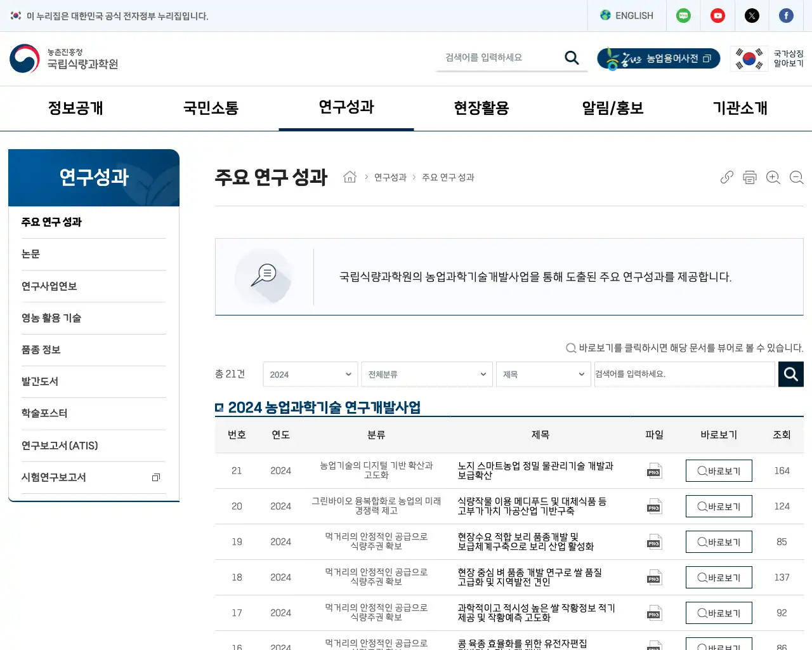Image resolution: width=812 pixels, height=650 pixels.
Task: Open the X social media icon
Action: click(752, 15)
